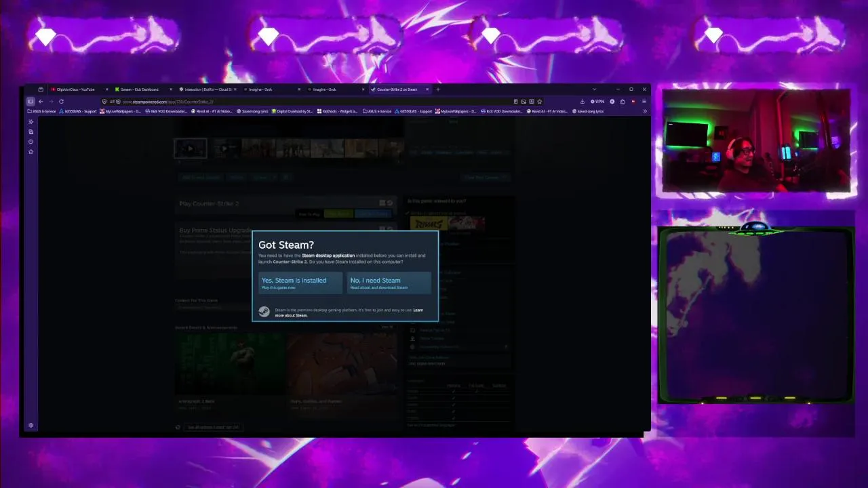Go forward to the next page
The width and height of the screenshot is (868, 488).
pos(50,102)
